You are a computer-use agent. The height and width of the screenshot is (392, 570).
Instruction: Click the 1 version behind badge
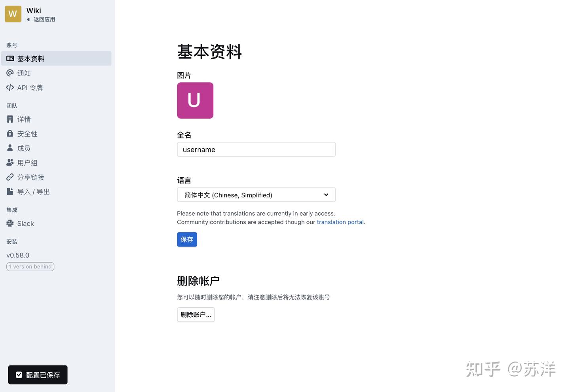pos(30,266)
